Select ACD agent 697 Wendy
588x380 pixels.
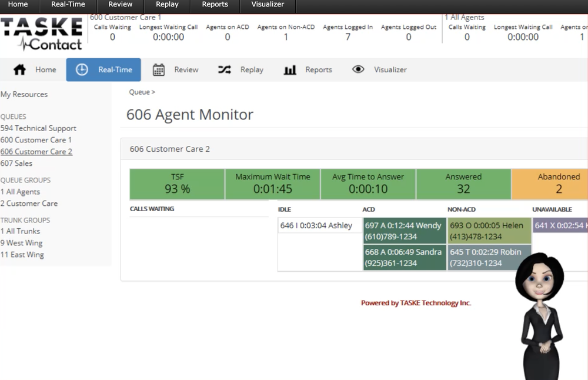pos(405,231)
